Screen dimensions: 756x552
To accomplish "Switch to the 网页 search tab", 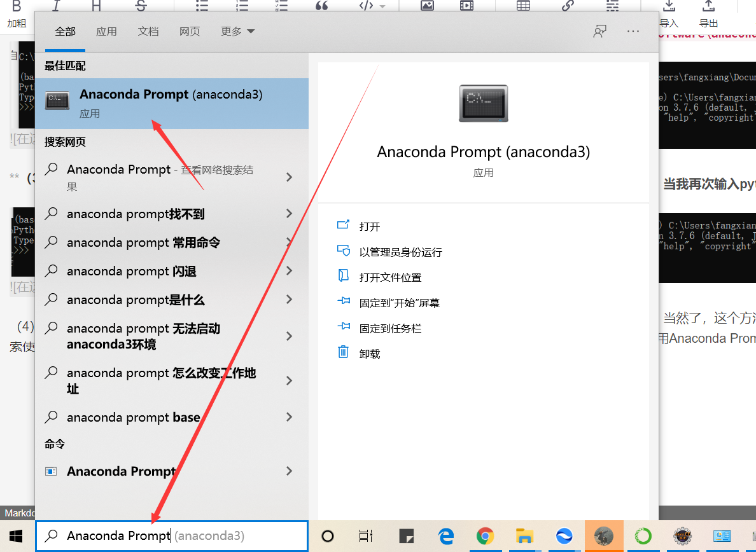I will click(x=190, y=32).
